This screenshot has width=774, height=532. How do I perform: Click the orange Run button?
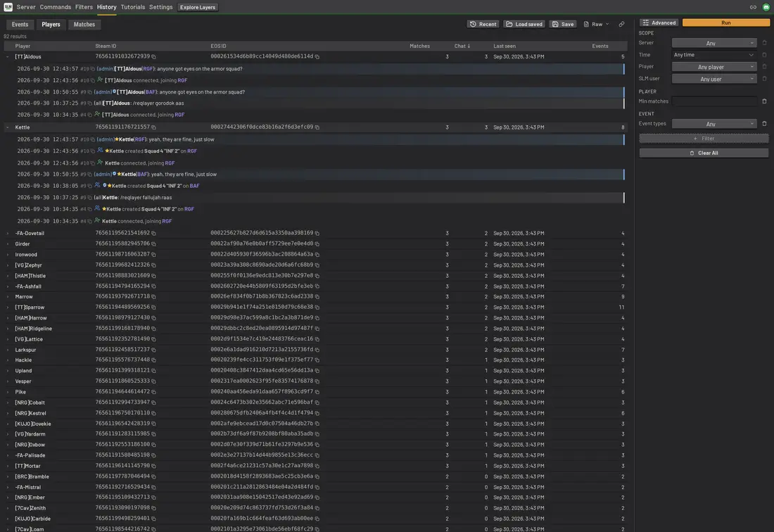pos(725,23)
